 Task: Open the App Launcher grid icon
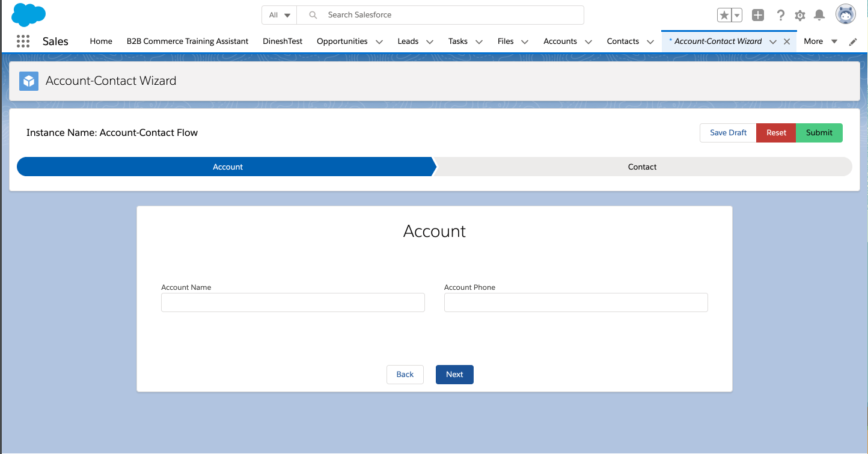(23, 41)
